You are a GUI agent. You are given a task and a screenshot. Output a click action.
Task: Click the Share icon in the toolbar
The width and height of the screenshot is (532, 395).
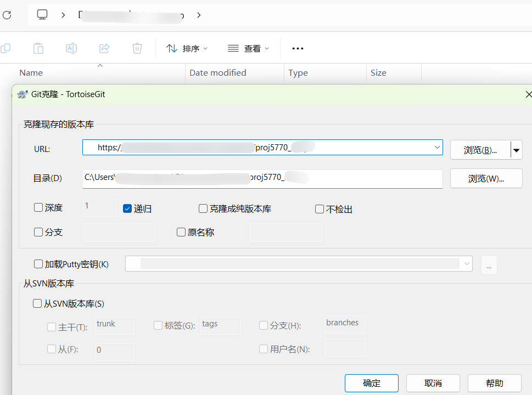(104, 48)
